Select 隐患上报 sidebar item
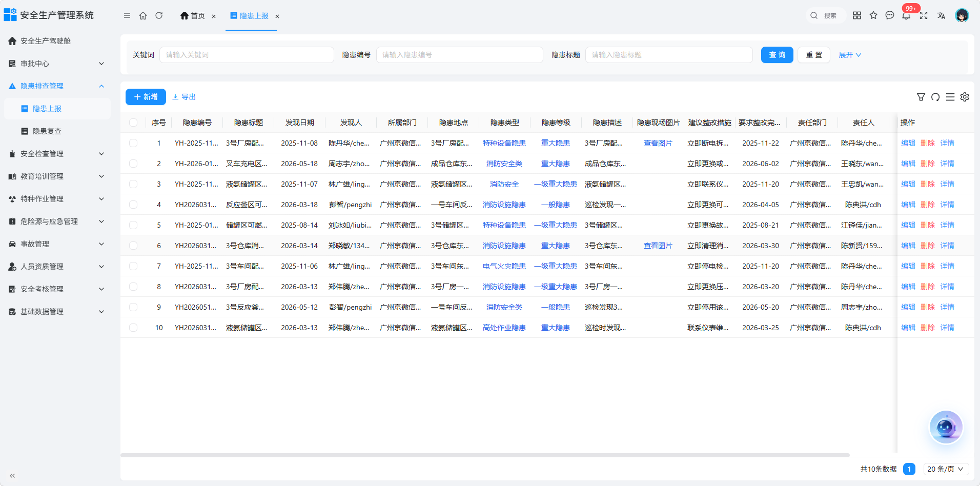 (57, 109)
